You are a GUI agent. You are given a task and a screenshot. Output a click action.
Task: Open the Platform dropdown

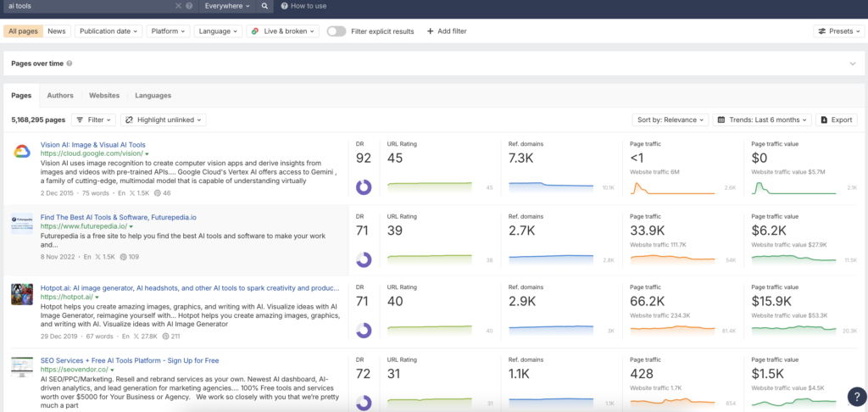click(169, 31)
